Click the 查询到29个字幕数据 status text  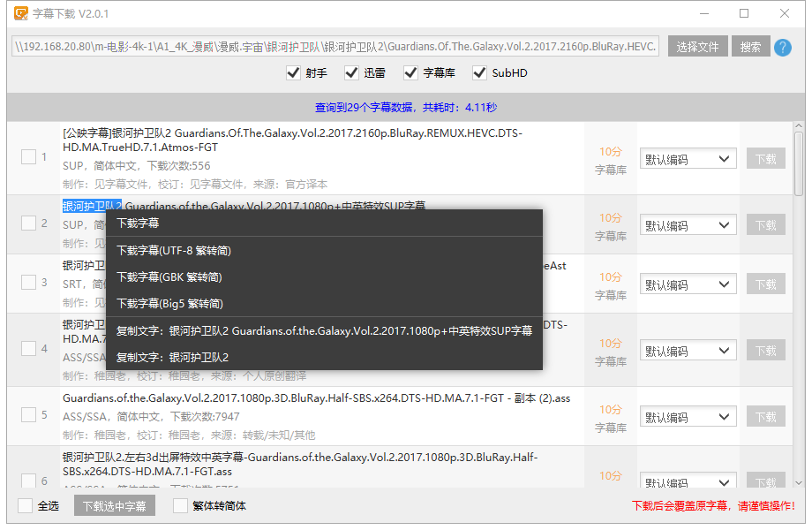[406, 107]
